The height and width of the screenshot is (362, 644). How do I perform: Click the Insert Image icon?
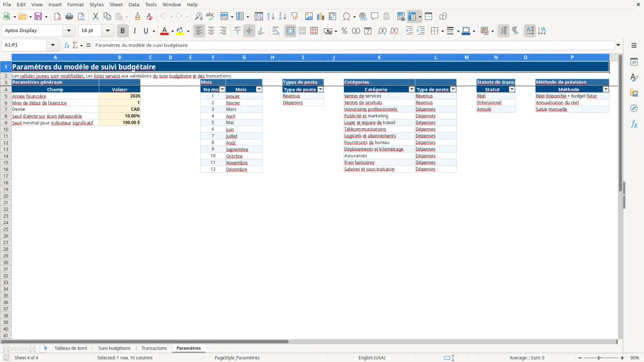pos(309,17)
